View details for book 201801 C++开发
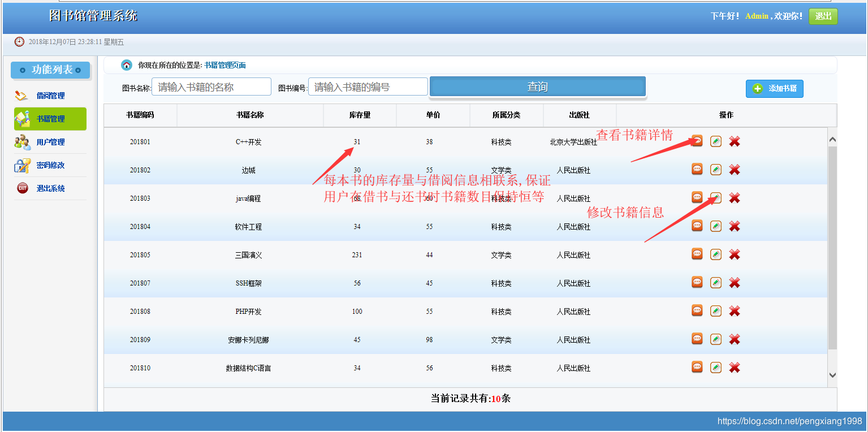The image size is (868, 432). click(x=697, y=141)
